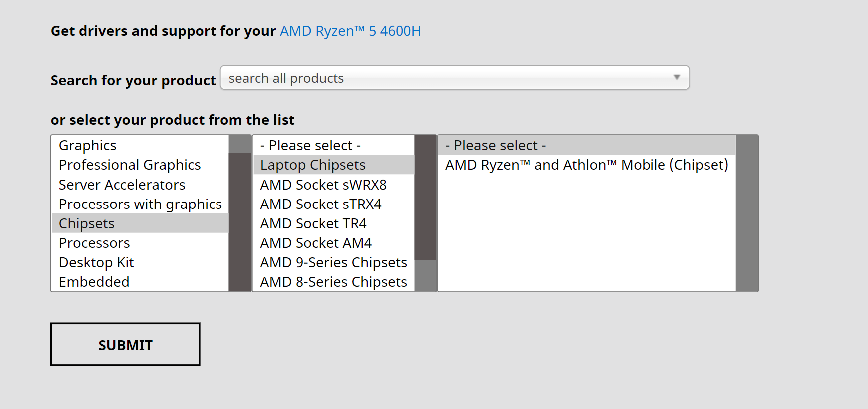Select the Chipsets category
Viewport: 868px width, 409px height.
[x=140, y=223]
